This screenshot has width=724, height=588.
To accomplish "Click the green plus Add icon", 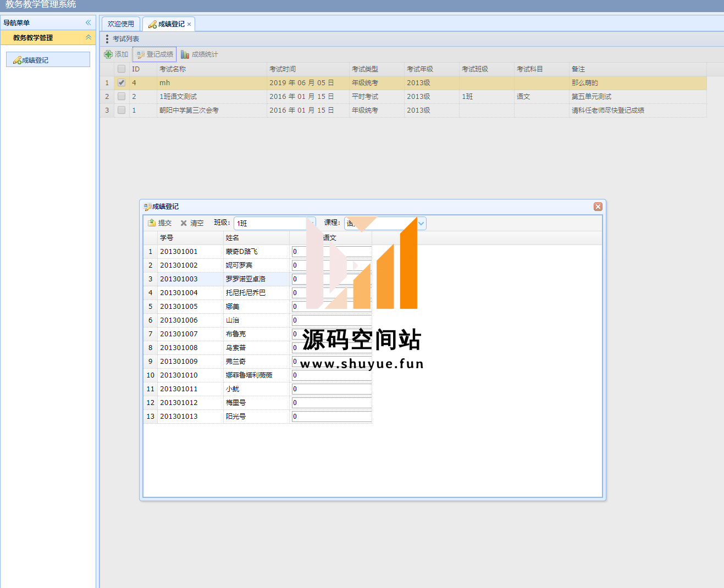I will 108,54.
